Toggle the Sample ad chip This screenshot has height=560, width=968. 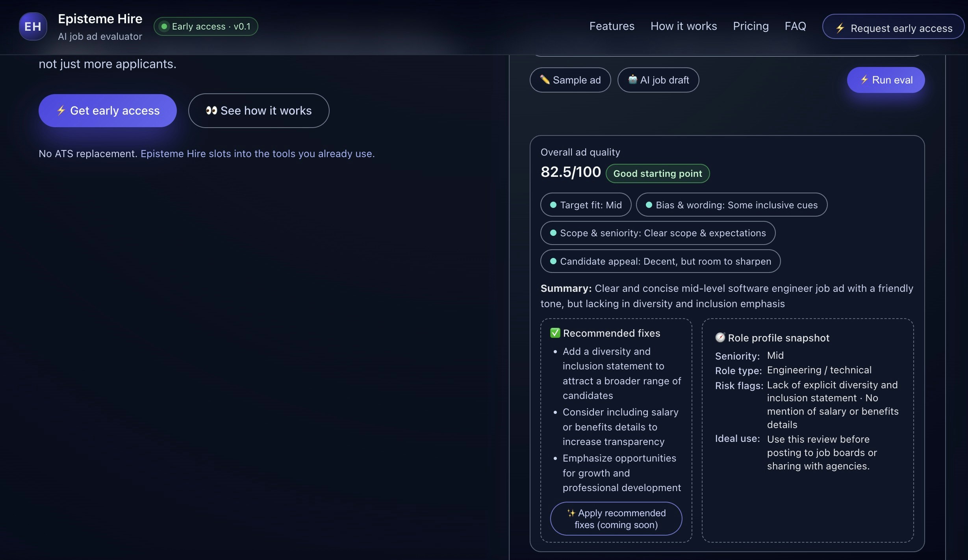[x=570, y=80]
